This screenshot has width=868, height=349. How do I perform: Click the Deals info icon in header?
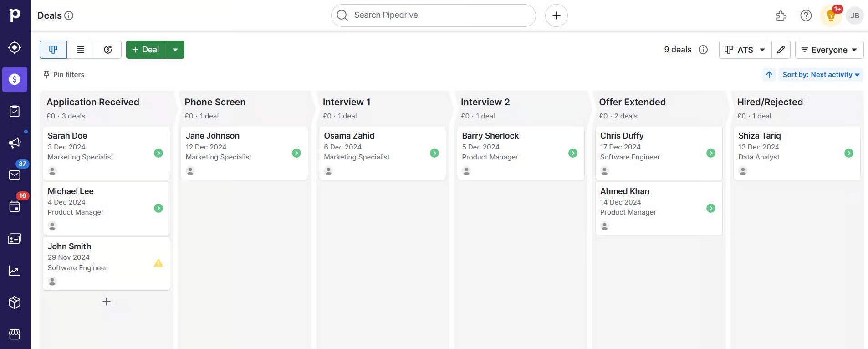(69, 15)
